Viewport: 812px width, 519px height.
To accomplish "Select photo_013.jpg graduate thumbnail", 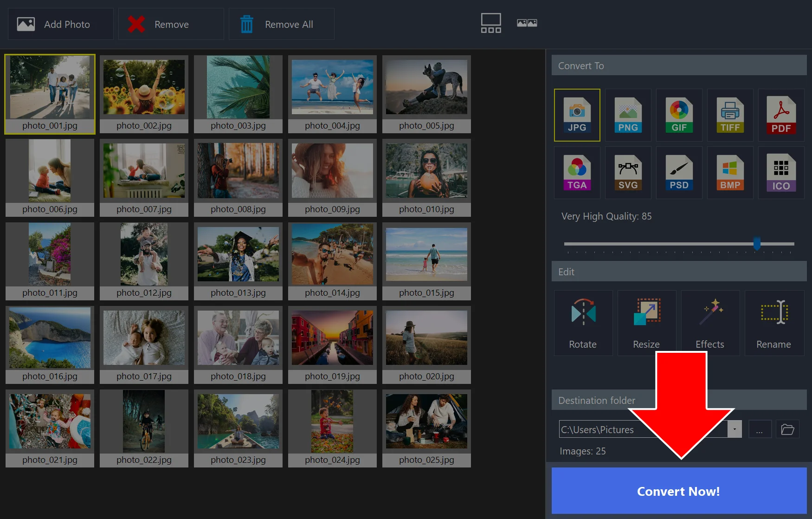I will (238, 261).
